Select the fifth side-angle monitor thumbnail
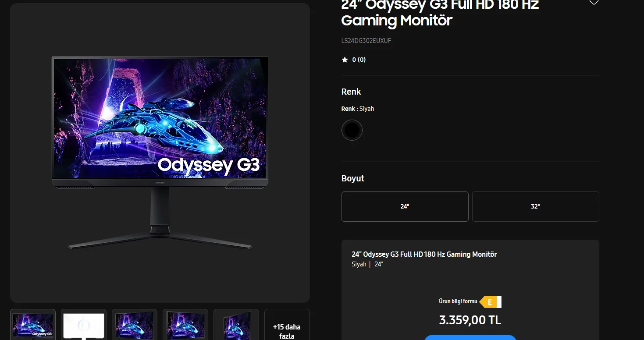Viewport: 644px width, 340px height. click(236, 325)
